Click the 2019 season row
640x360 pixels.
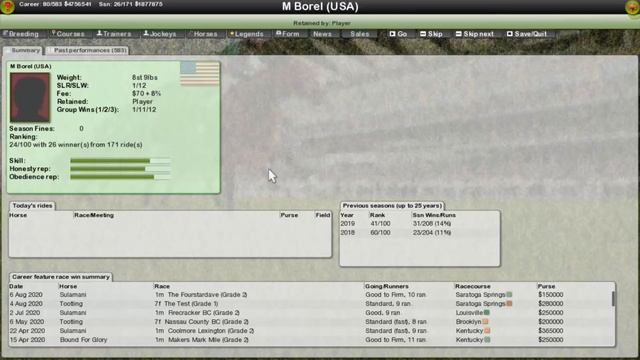point(419,224)
